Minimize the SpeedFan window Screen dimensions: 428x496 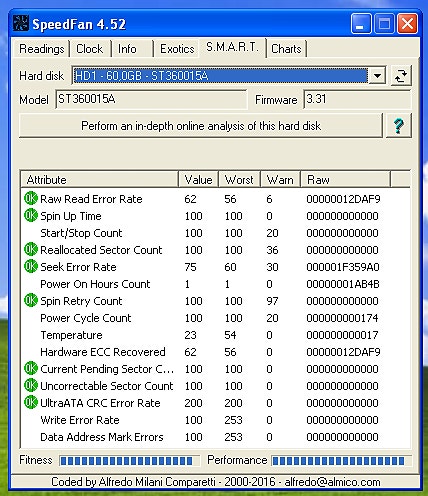click(361, 24)
